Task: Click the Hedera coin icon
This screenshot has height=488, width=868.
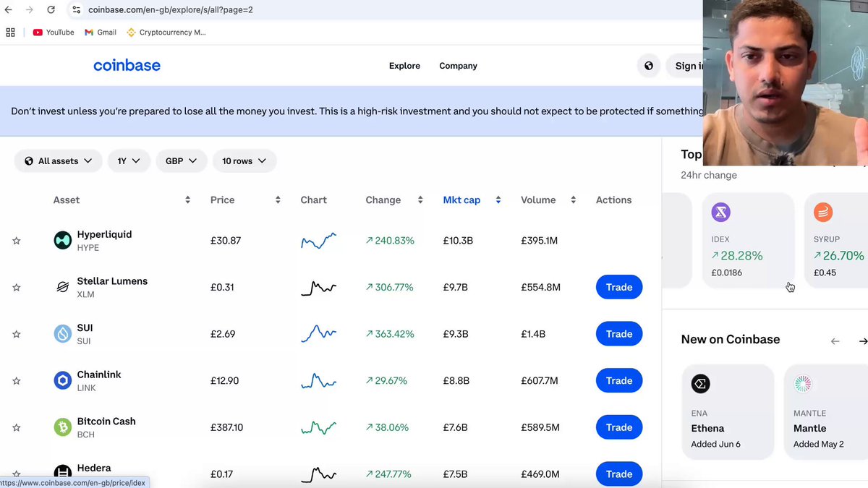Action: pyautogui.click(x=63, y=474)
